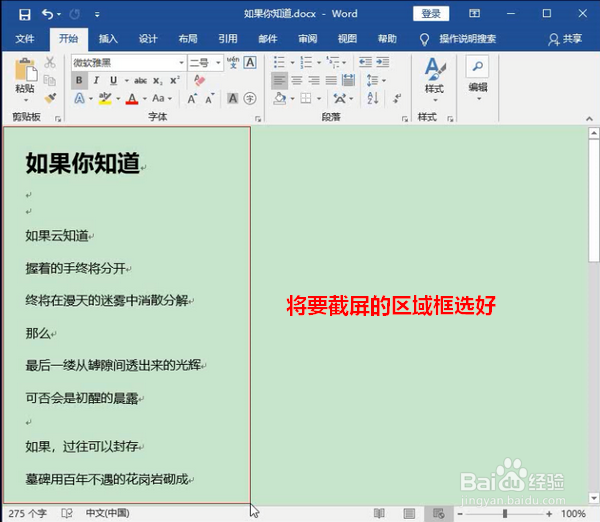Screen dimensions: 600x522
Task: Open bullets list dropdown arrow
Action: click(292, 62)
